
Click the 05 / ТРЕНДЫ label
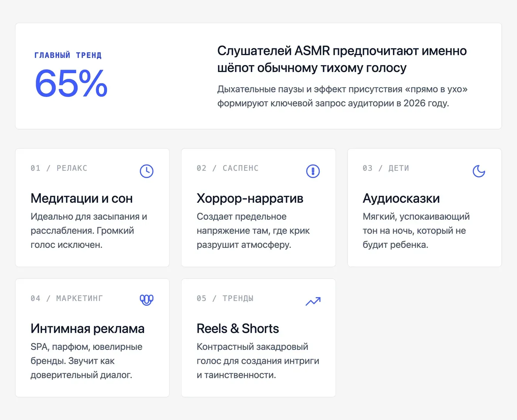click(x=225, y=298)
